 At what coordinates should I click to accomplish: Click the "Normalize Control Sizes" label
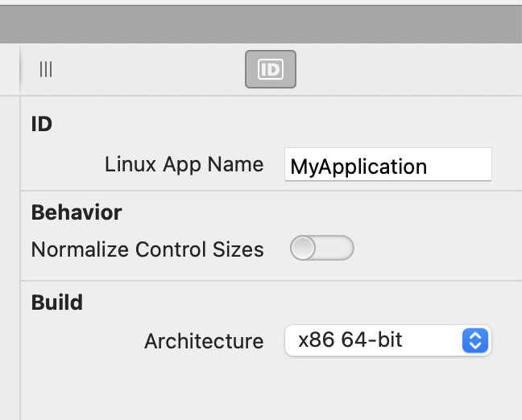(x=147, y=249)
